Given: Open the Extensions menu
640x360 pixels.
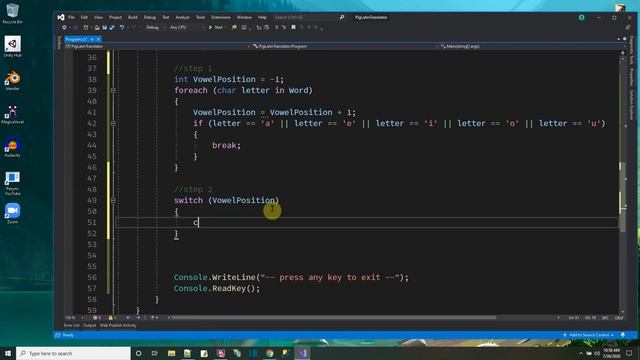Looking at the screenshot, I should point(220,17).
